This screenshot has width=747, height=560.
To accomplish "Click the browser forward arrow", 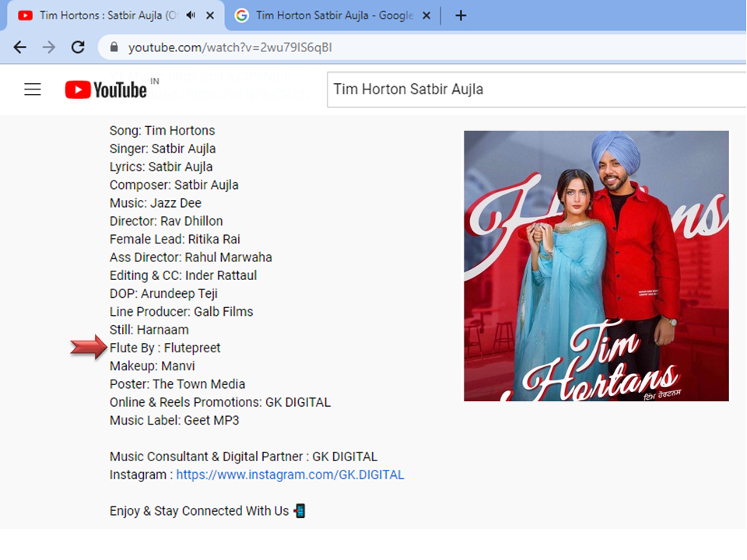I will click(48, 47).
